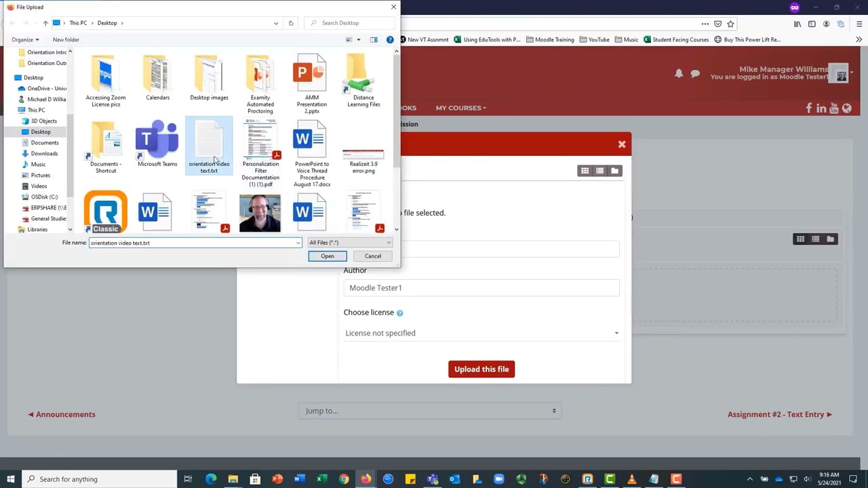The image size is (868, 488).
Task: Switch file picker to folder tree view
Action: [x=614, y=171]
